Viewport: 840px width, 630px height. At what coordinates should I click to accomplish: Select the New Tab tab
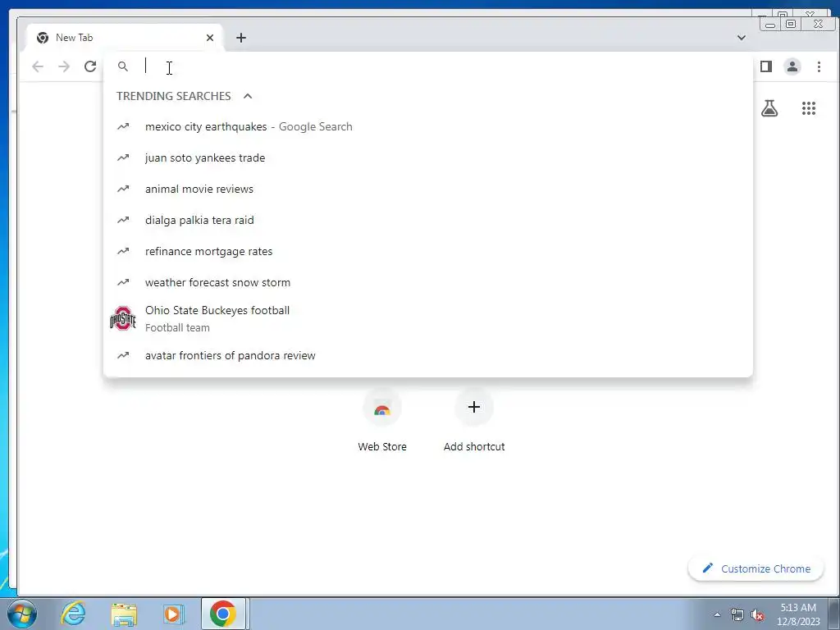point(125,38)
